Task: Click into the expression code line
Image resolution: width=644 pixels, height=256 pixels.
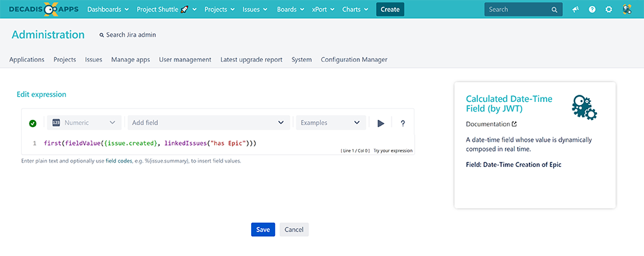Action: 150,143
